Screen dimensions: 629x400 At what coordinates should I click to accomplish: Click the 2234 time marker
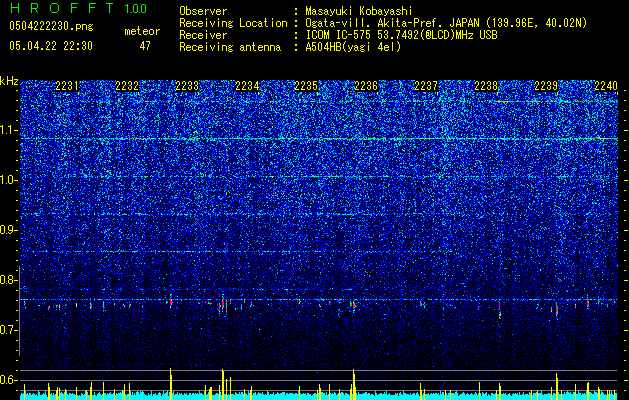click(247, 86)
